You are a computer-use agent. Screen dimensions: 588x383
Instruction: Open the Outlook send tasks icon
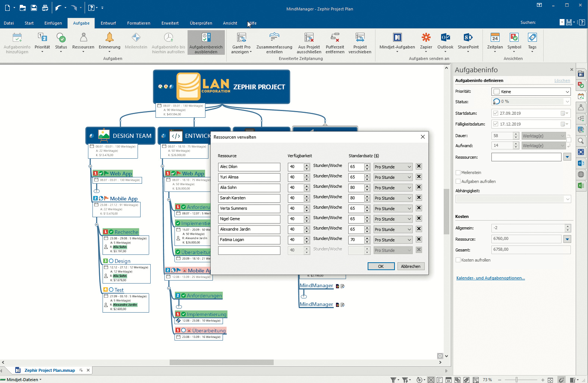pyautogui.click(x=445, y=38)
